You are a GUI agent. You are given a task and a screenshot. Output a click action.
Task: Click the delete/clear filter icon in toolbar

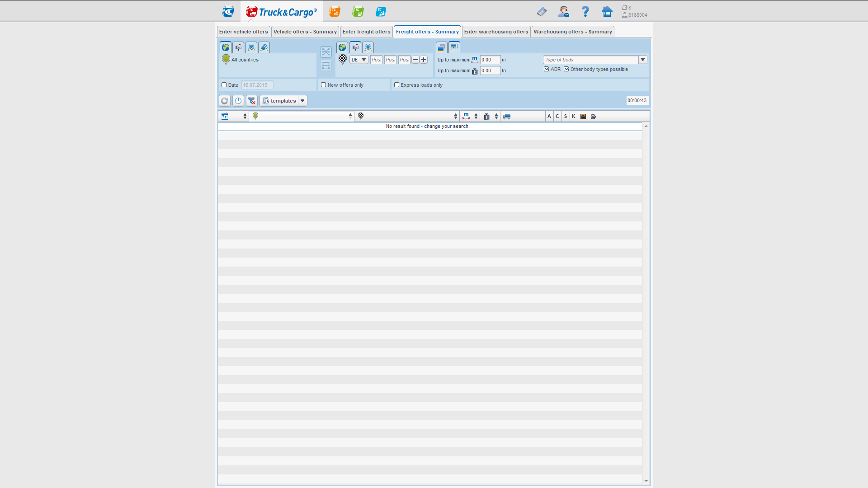(252, 100)
